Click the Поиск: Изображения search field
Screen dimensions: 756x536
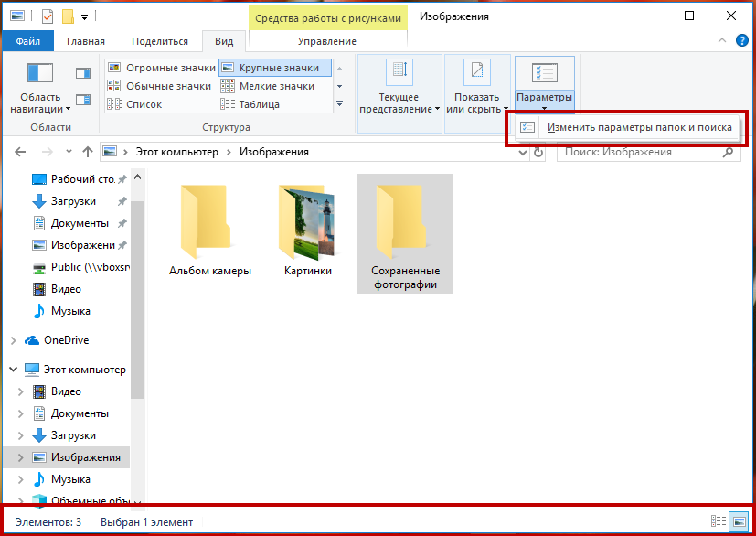640,152
